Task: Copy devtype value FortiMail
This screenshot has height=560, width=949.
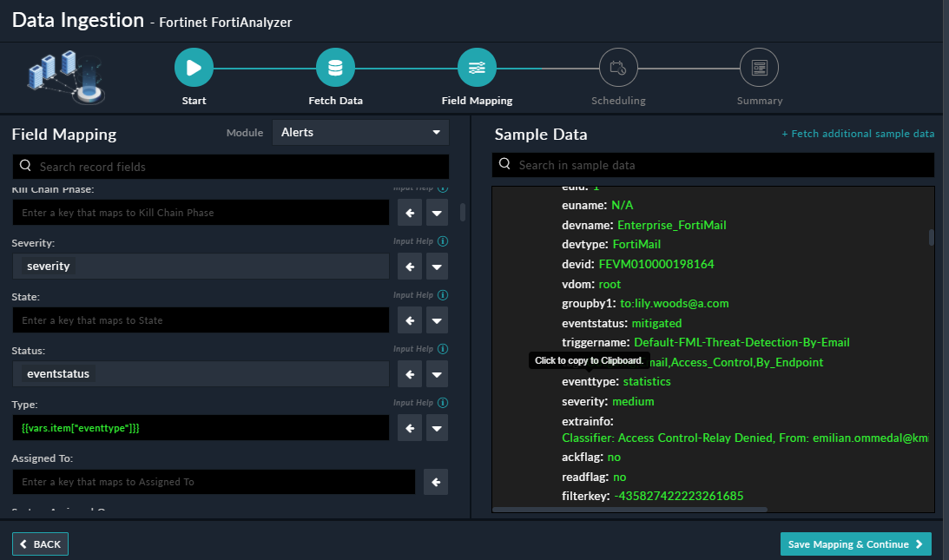Action: pos(636,244)
